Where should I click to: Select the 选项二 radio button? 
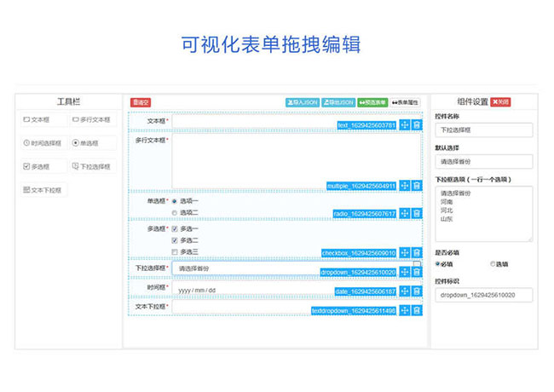(175, 212)
